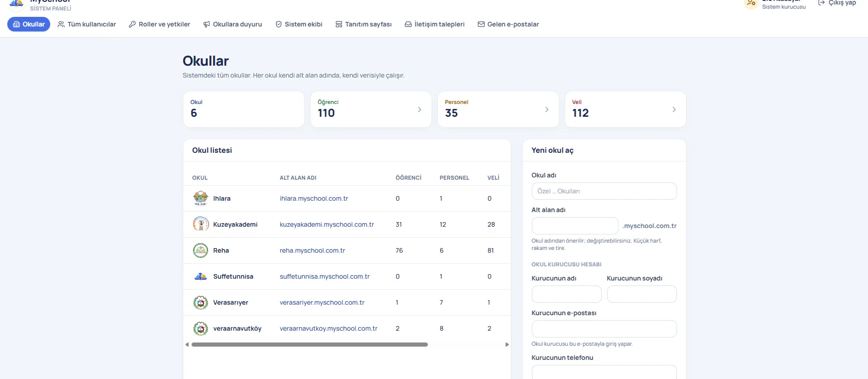Open Tanıtım sayfası
The image size is (868, 379).
pos(364,24)
